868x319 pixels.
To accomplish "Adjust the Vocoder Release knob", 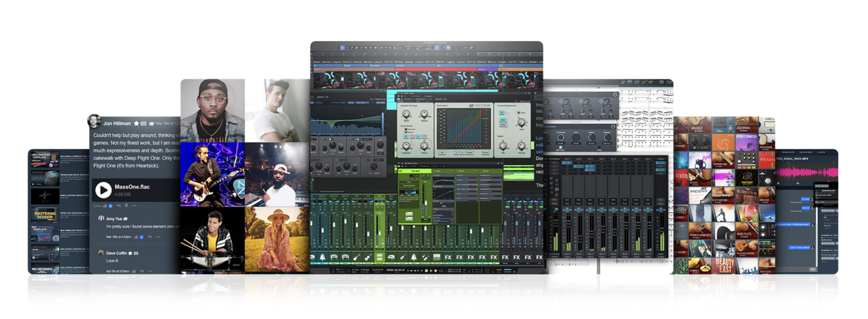I will [424, 114].
